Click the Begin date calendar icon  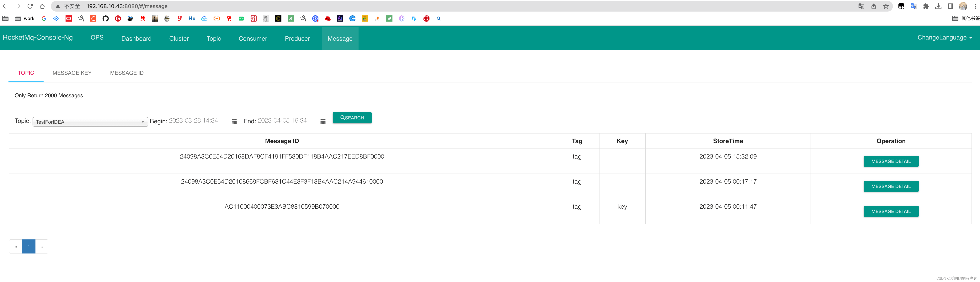tap(234, 122)
